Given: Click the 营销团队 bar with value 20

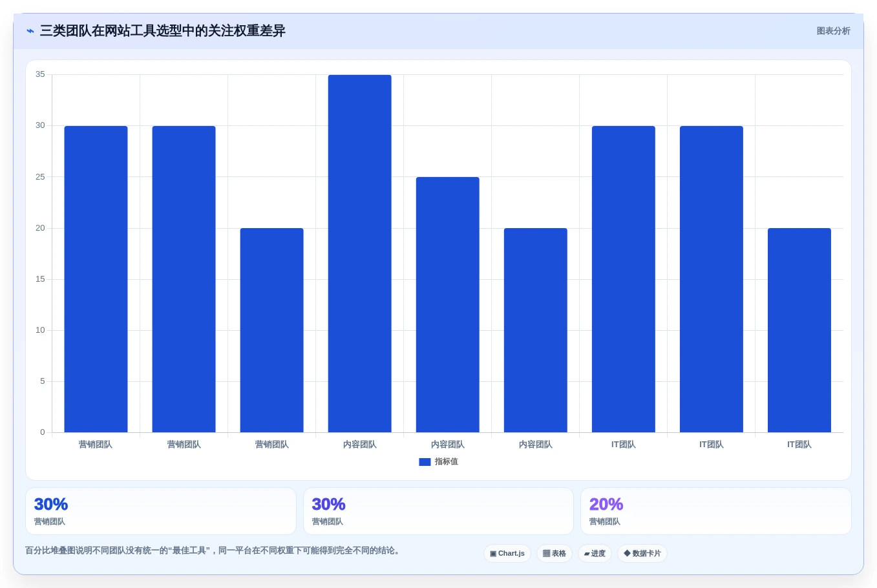Looking at the screenshot, I should [x=271, y=330].
